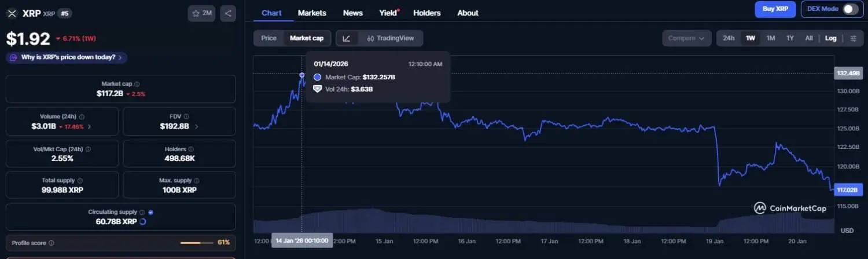The height and width of the screenshot is (259, 868).
Task: Expand Volume (24h) details chevron
Action: click(89, 126)
